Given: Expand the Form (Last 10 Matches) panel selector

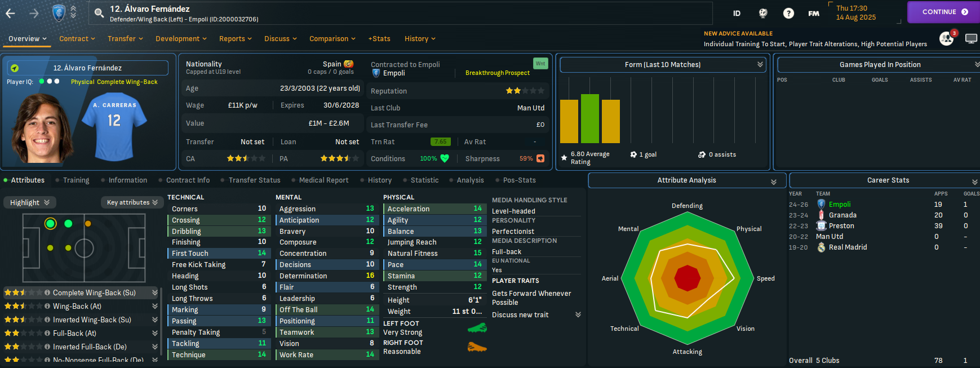Looking at the screenshot, I should [760, 65].
